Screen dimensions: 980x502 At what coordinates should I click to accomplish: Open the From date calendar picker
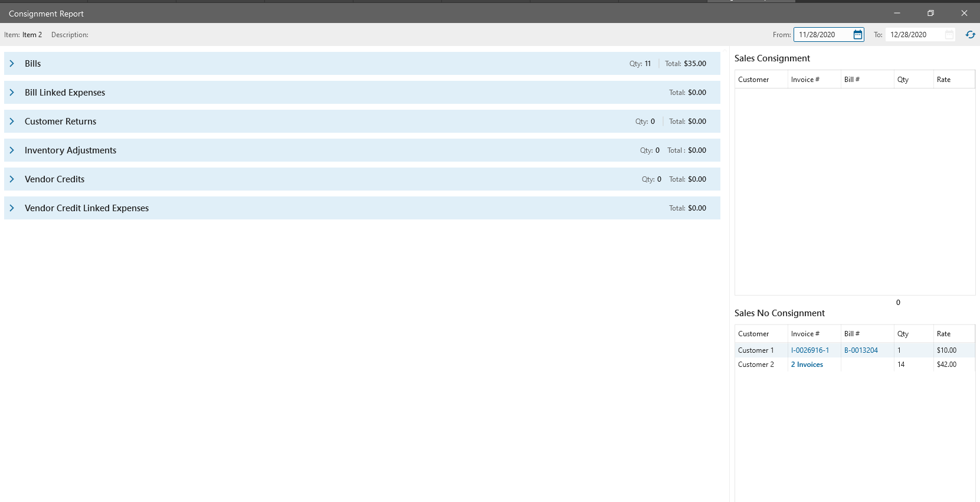[x=858, y=35]
